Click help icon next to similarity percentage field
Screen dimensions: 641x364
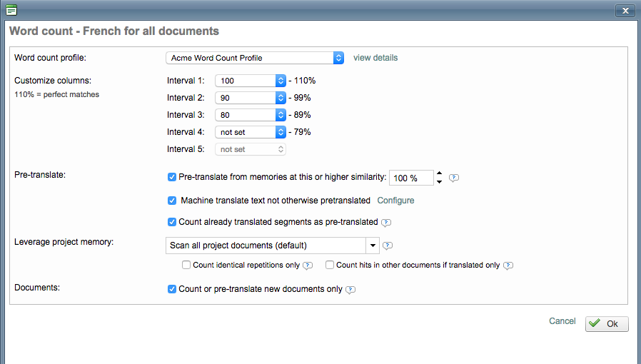tap(454, 178)
